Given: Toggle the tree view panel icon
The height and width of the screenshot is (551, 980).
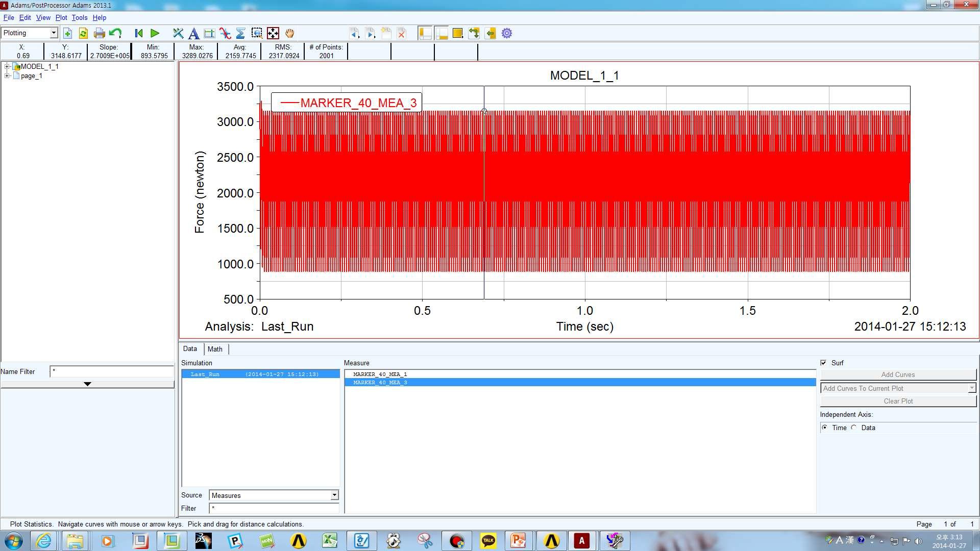Looking at the screenshot, I should pyautogui.click(x=425, y=34).
